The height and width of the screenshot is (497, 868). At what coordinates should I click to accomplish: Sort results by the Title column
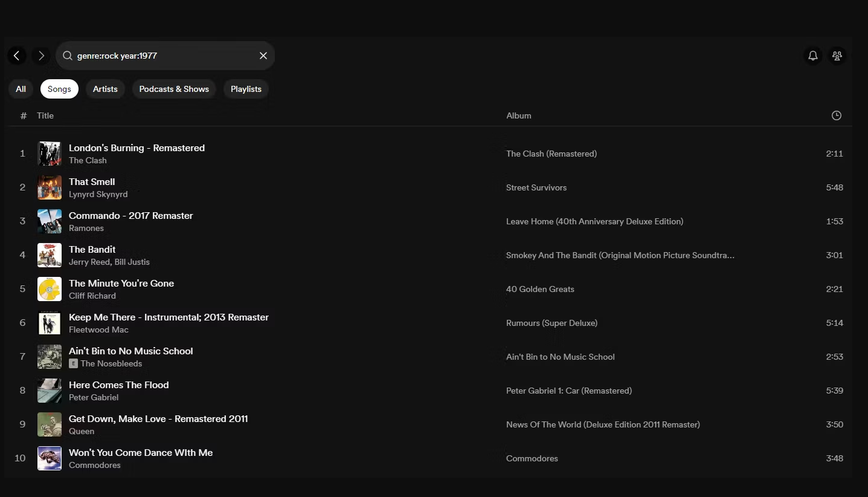45,115
